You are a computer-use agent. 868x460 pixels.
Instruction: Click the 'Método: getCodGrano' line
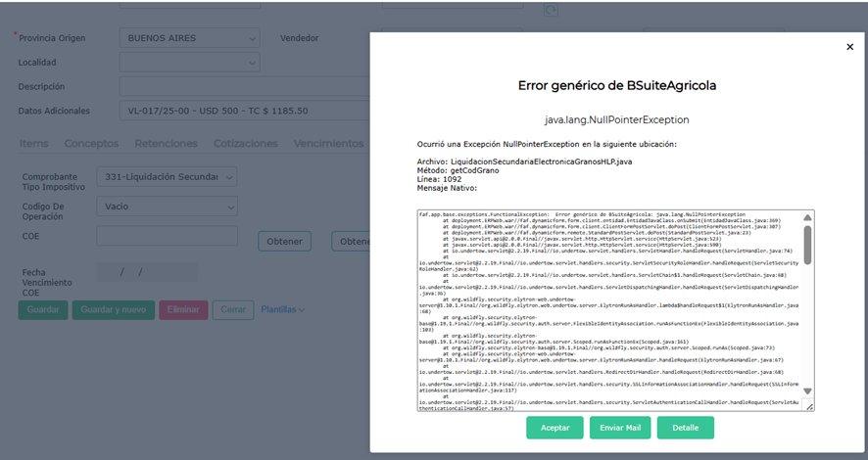(458, 171)
